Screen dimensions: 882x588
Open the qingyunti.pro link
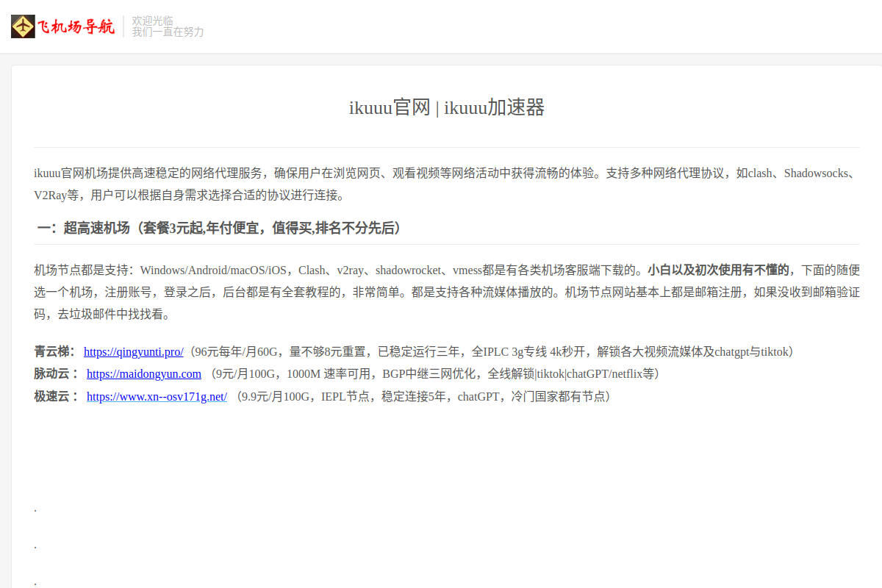(x=134, y=352)
